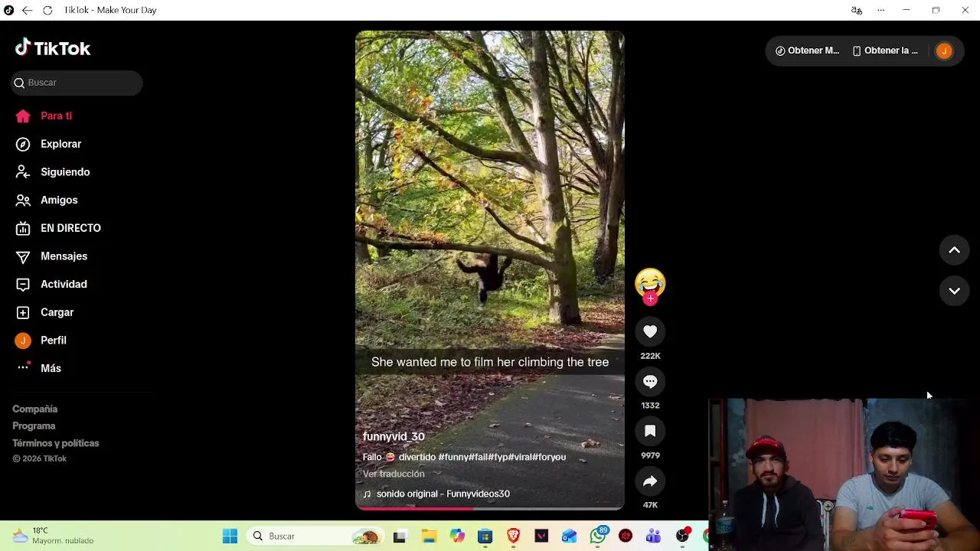Seek on the red video progress bar
Viewport: 980px width, 551px height.
pos(490,507)
